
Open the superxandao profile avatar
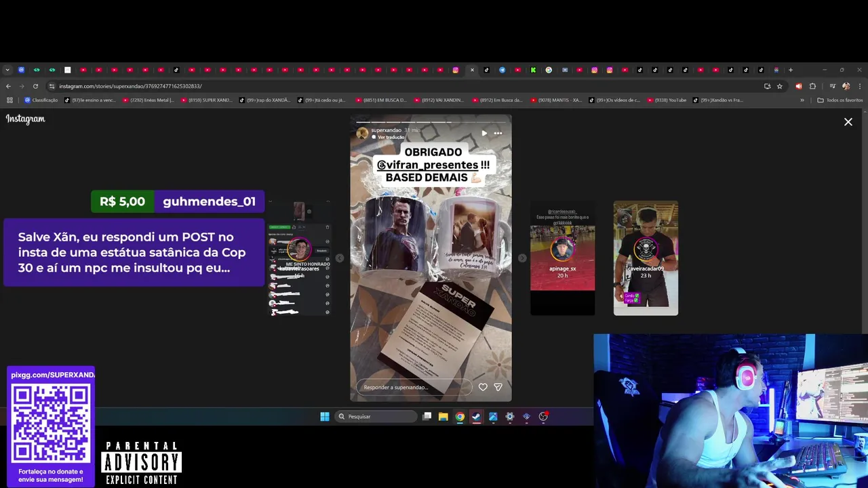[x=363, y=133]
